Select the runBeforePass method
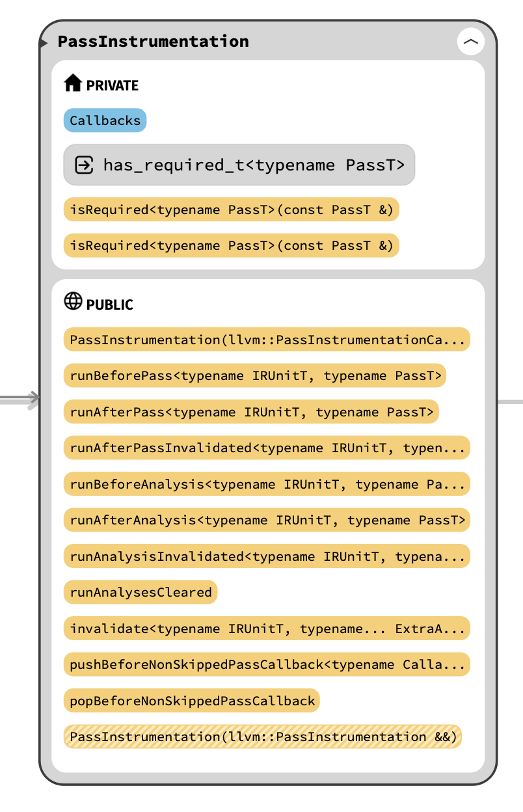Image resolution: width=523 pixels, height=812 pixels. tap(255, 375)
